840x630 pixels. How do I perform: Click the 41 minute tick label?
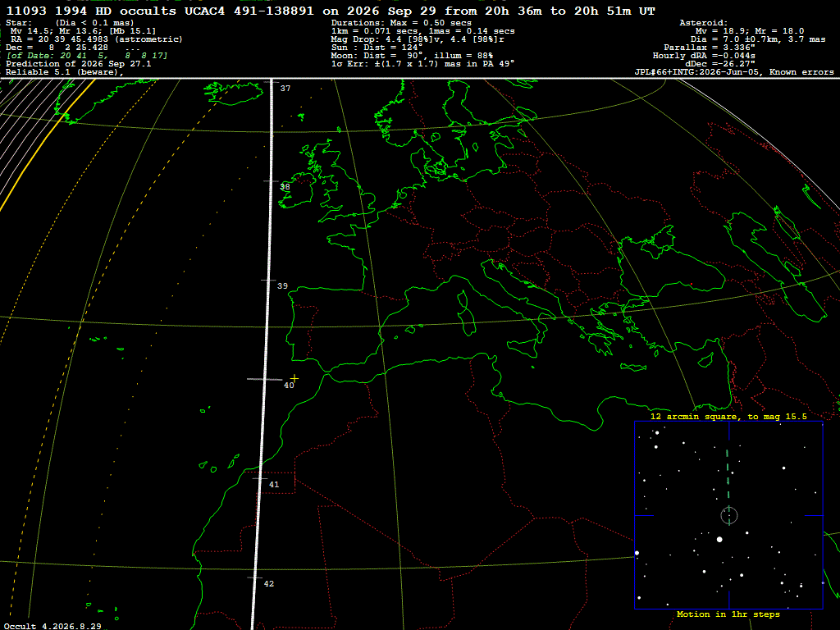[x=274, y=484]
